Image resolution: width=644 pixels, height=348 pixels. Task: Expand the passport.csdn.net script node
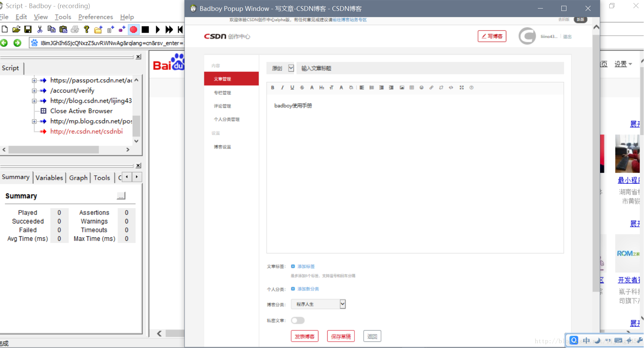(x=34, y=81)
